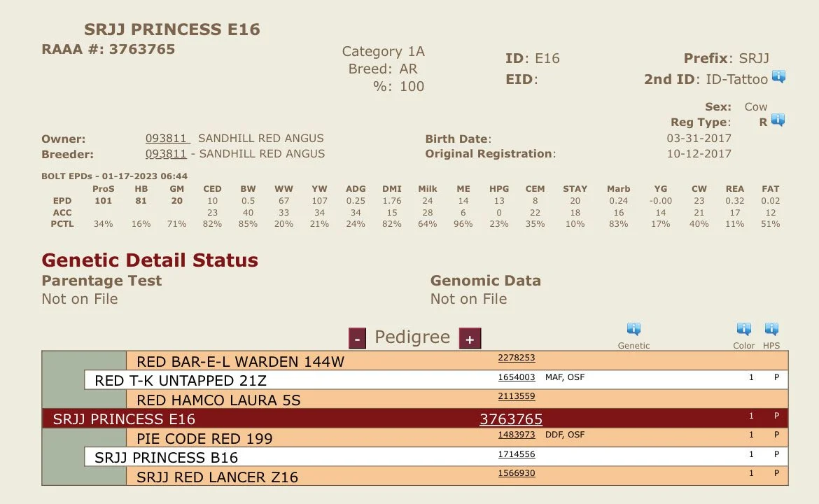This screenshot has height=504, width=819.
Task: Select SRJJ RED LANCER Z16 pedigree row
Action: [x=457, y=476]
